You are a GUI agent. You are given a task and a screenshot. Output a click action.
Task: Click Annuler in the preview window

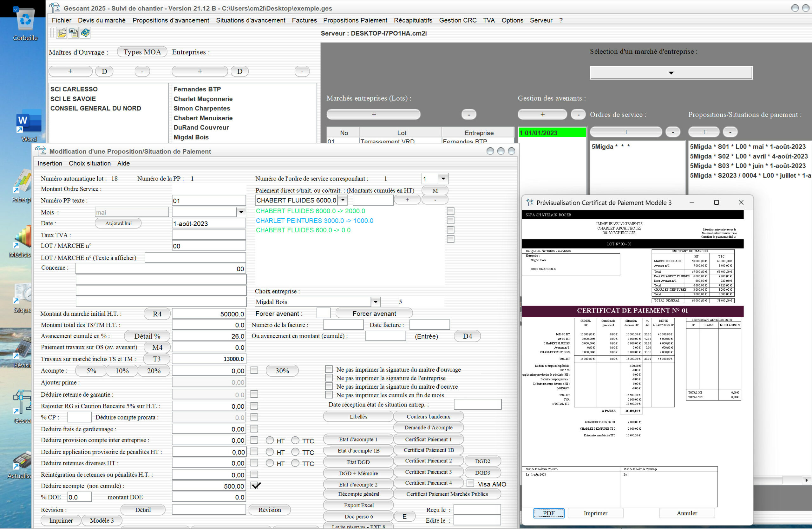[x=687, y=513]
